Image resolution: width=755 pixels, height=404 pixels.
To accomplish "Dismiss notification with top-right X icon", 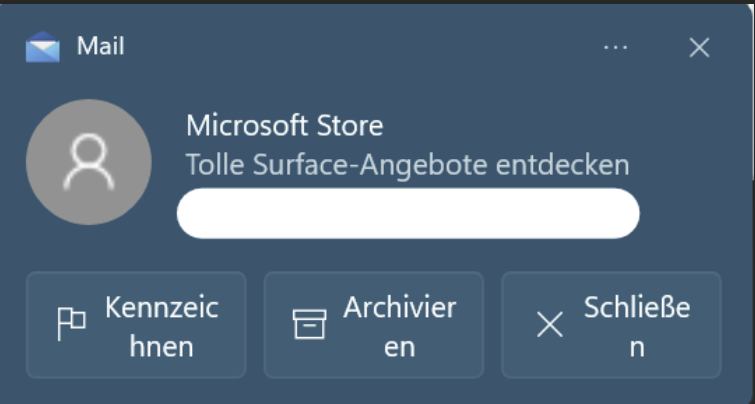I will (x=699, y=47).
